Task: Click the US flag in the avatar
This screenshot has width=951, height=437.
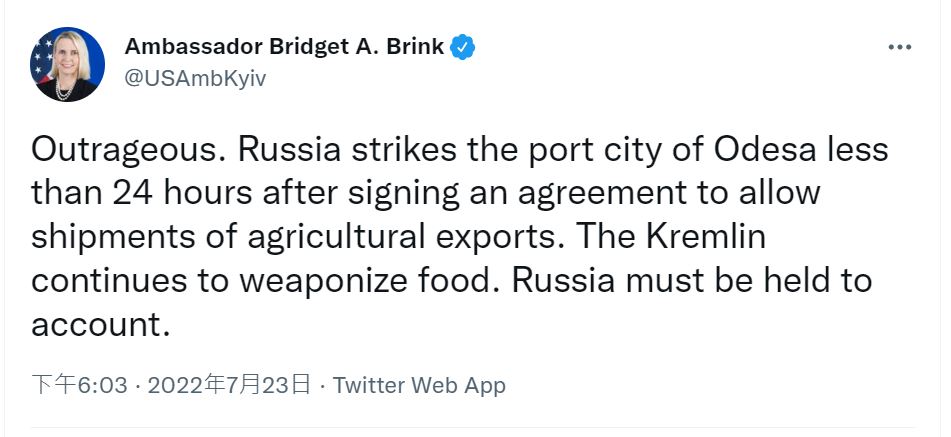Action: [x=43, y=62]
